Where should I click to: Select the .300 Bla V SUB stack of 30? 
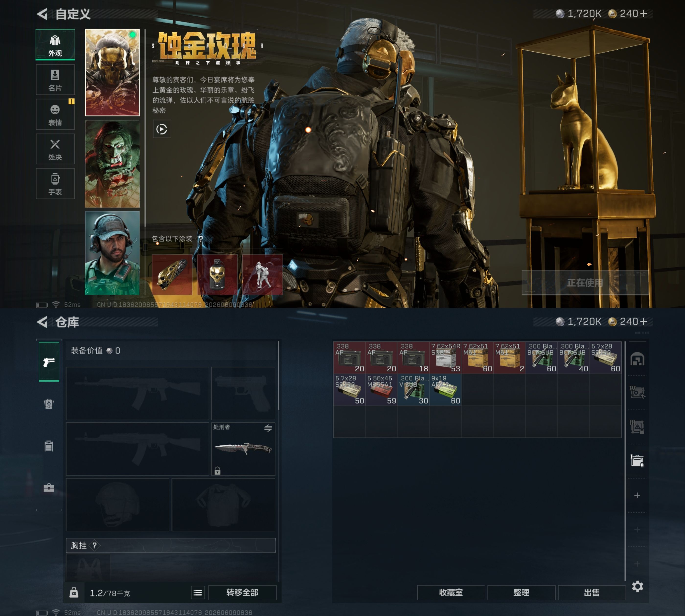pyautogui.click(x=414, y=390)
